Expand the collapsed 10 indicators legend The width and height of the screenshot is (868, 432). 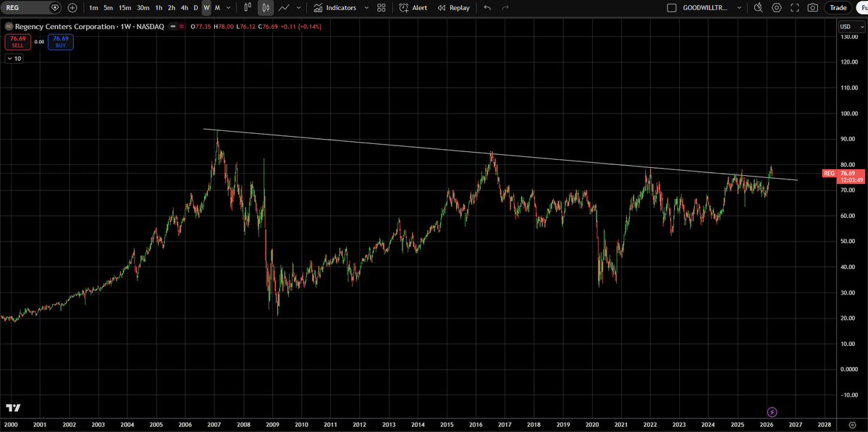pos(14,59)
